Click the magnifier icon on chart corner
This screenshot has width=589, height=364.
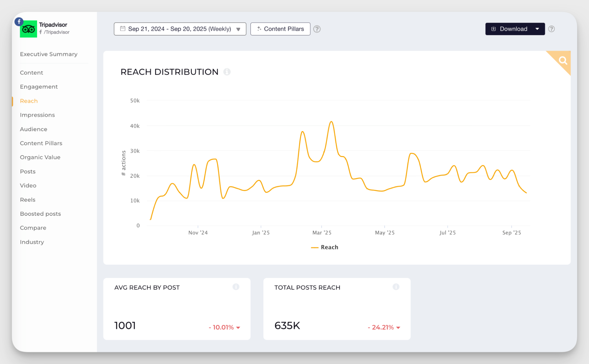563,60
